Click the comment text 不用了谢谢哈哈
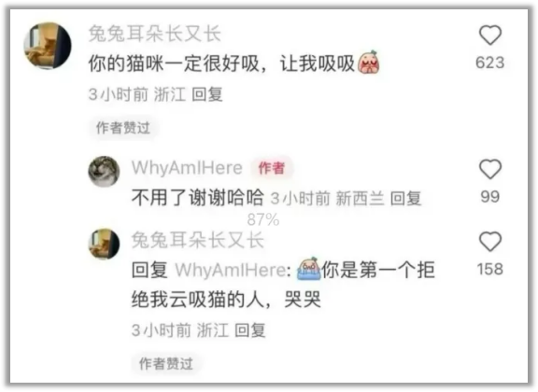 198,198
